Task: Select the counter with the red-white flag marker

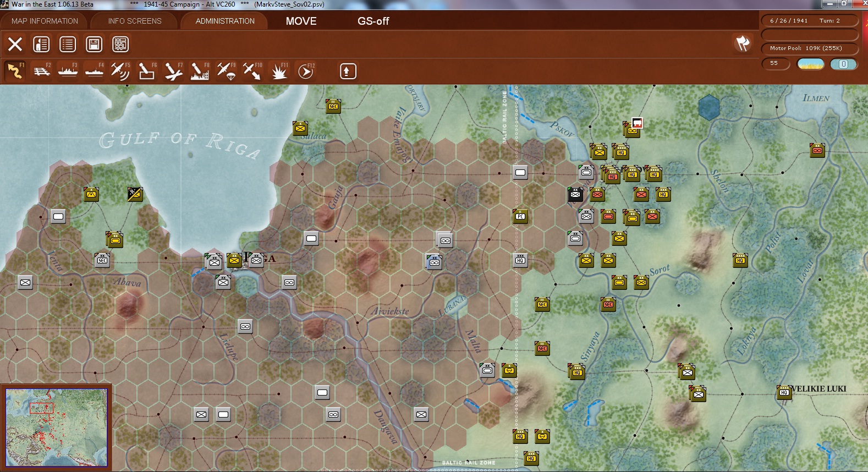Action: (633, 129)
